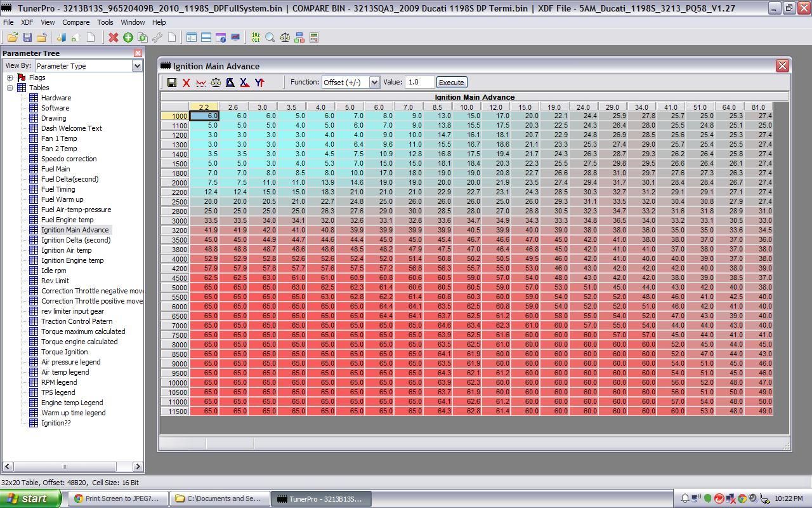Viewport: 812px width, 508px height.
Task: Close the Parameter Tree panel
Action: pos(138,53)
